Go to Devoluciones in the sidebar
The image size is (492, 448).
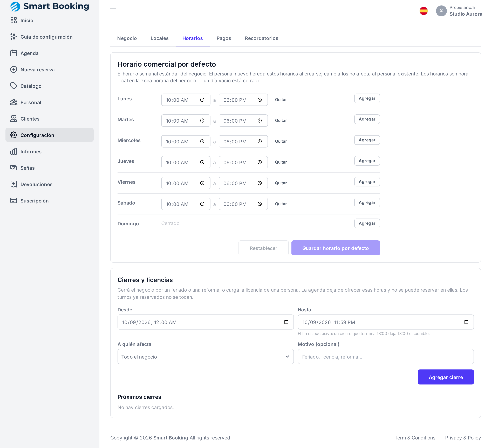50,184
